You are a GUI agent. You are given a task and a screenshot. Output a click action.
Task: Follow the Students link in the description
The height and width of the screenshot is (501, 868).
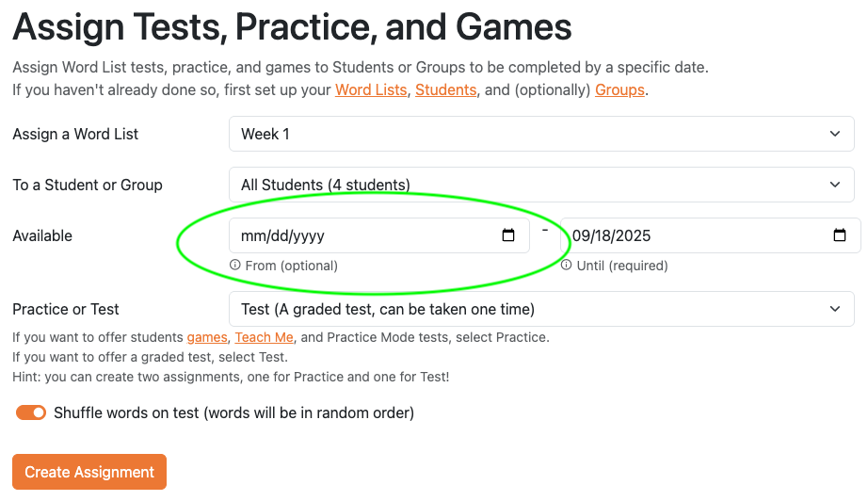click(445, 90)
